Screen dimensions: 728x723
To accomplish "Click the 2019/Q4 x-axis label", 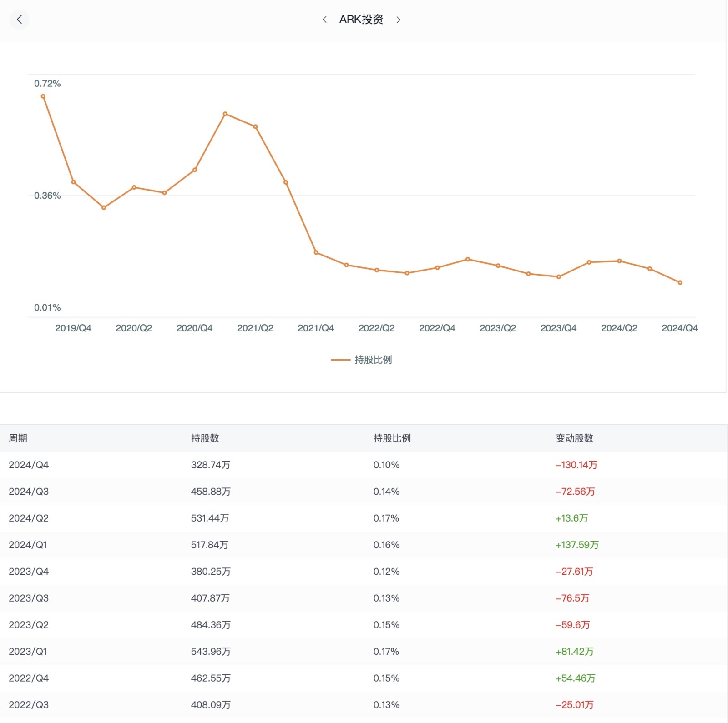I will click(x=73, y=328).
